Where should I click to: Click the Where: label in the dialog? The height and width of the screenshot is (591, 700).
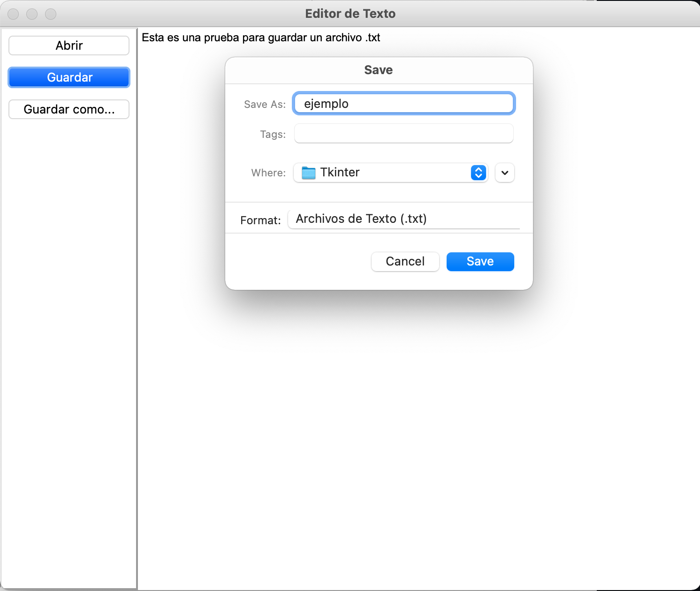pyautogui.click(x=267, y=173)
